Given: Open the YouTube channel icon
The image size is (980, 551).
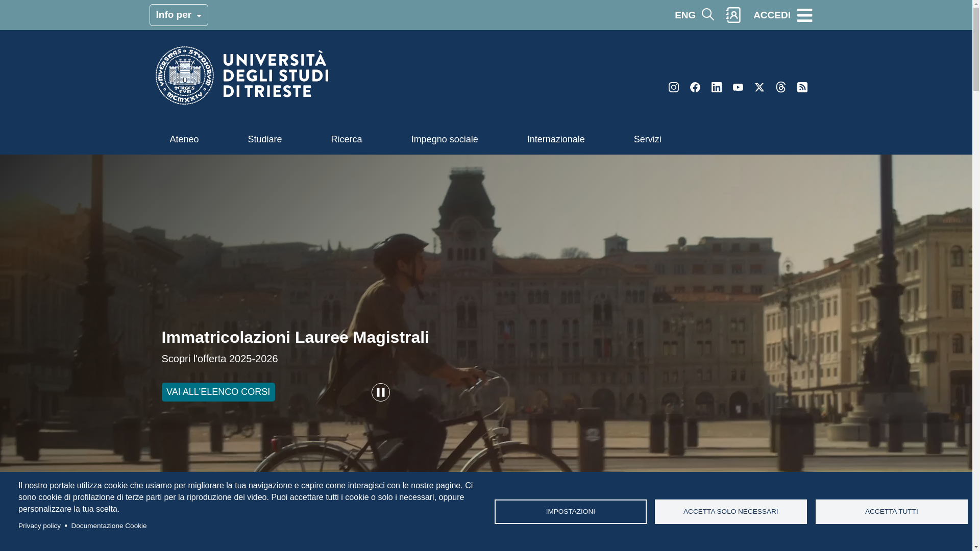Looking at the screenshot, I should (x=738, y=87).
